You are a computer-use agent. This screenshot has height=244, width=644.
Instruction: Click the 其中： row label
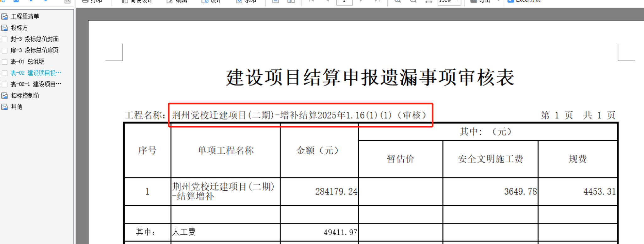point(146,232)
